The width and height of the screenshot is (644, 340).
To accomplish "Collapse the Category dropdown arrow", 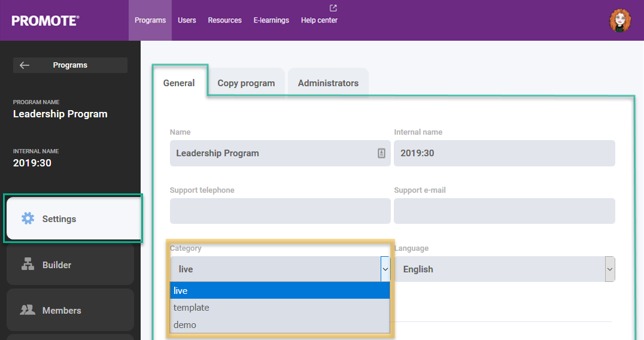I will point(385,269).
